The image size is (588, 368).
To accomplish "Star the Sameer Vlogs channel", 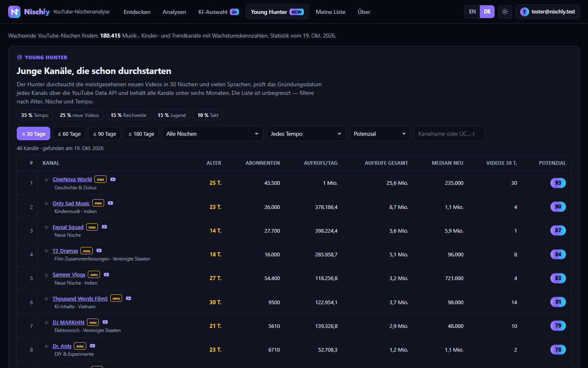I will coord(47,275).
